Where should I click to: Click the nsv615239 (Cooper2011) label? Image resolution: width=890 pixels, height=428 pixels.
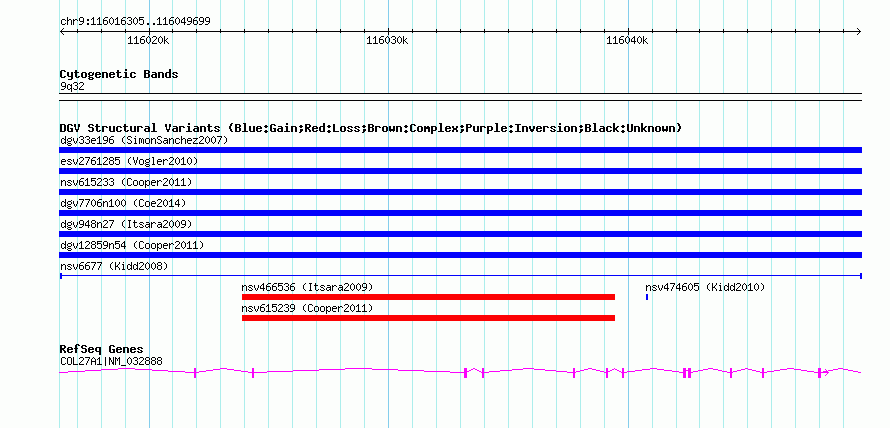tap(308, 308)
